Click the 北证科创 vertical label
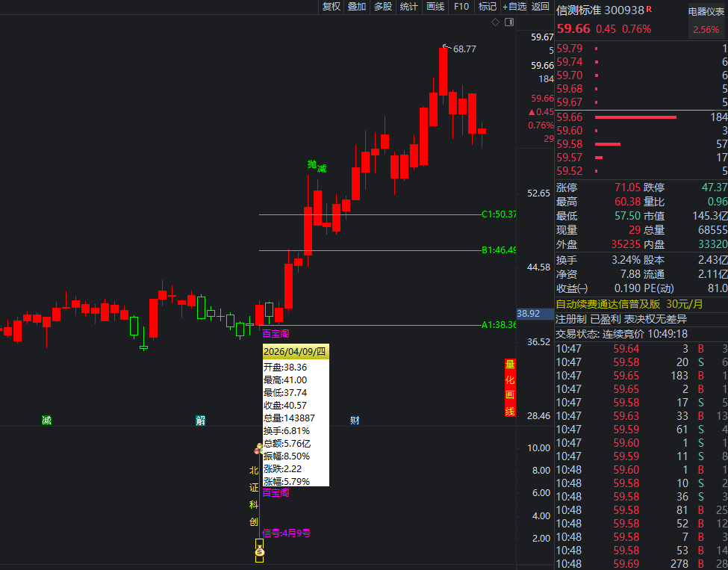Viewport: 728px width, 570px height. pyautogui.click(x=254, y=496)
